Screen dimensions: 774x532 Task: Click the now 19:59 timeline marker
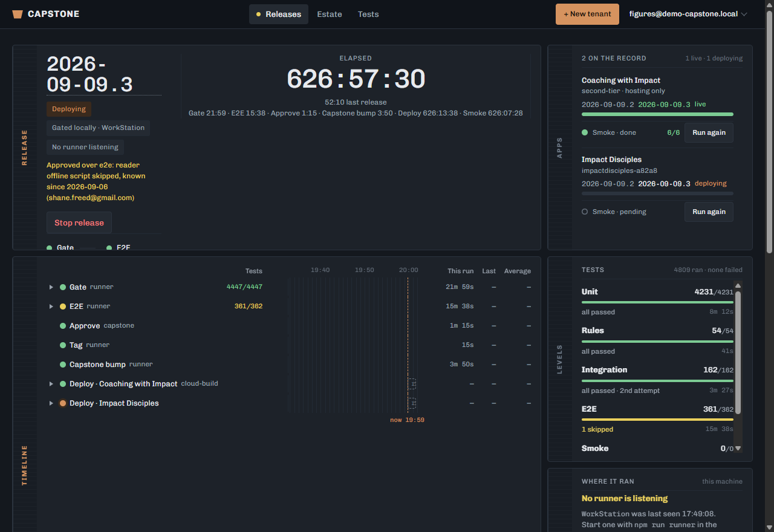tap(407, 420)
